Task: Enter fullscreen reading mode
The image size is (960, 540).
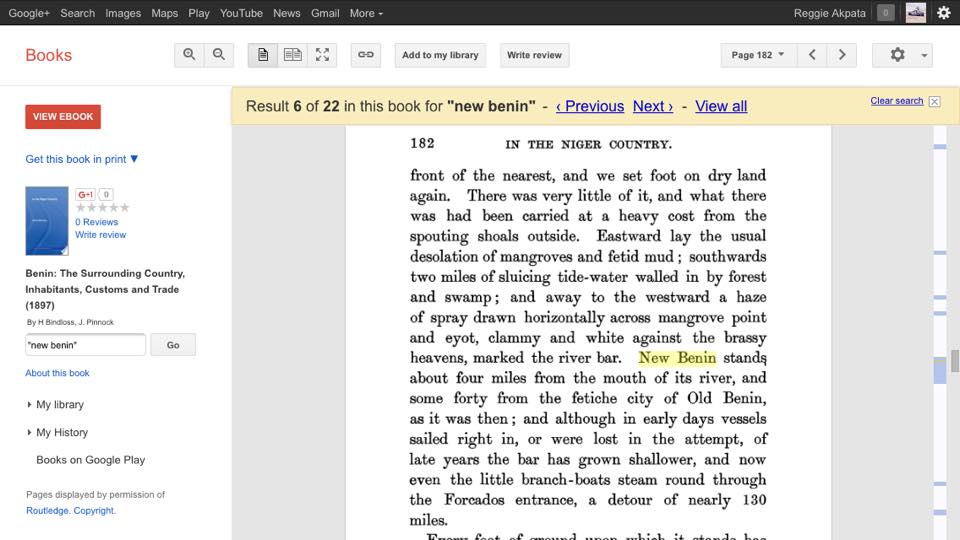Action: point(322,55)
